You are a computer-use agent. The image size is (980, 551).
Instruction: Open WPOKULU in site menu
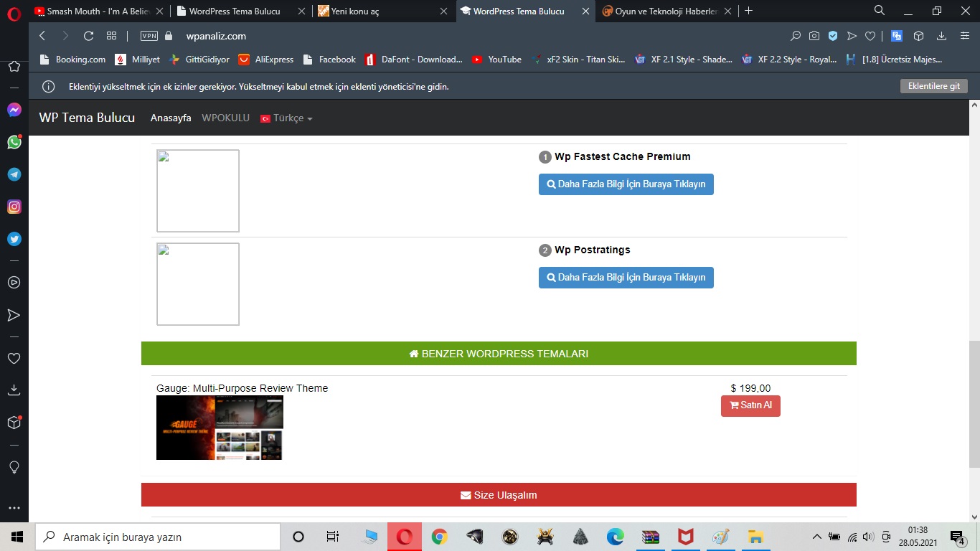pyautogui.click(x=225, y=118)
